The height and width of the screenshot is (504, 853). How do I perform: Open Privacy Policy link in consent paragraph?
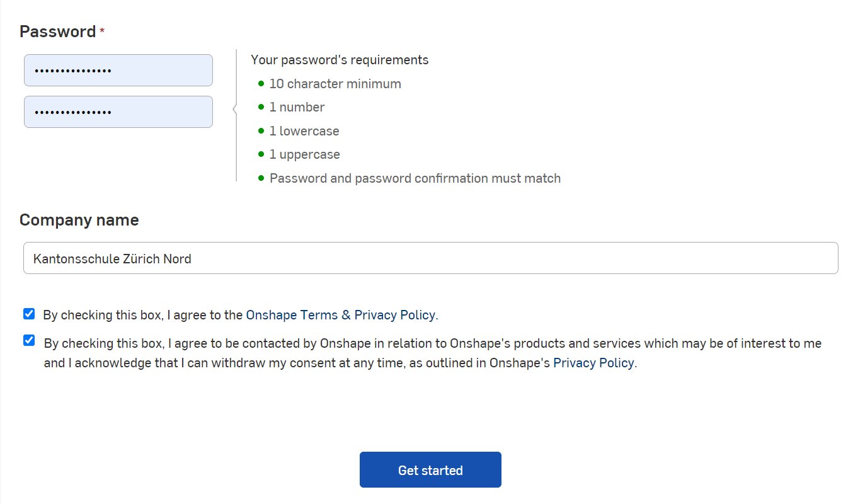(x=593, y=363)
